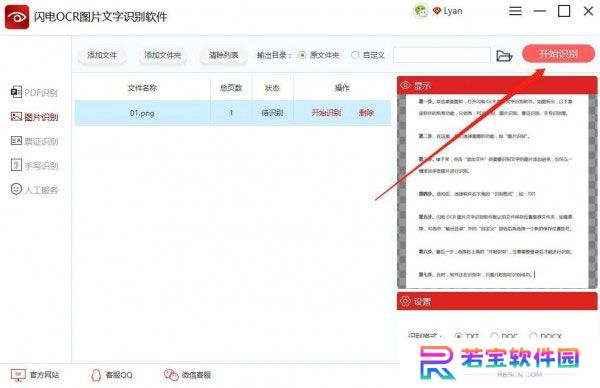
Task: Click the 手写识别 sidebar icon
Action: (16, 165)
